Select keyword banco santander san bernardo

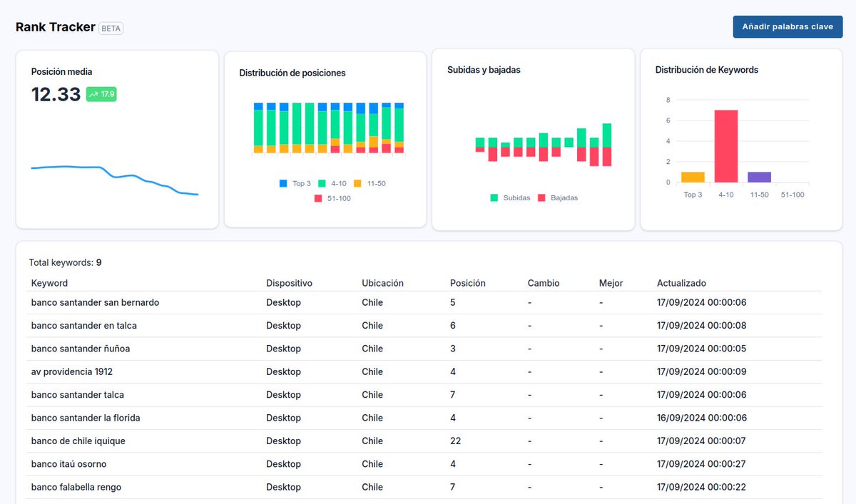tap(96, 302)
